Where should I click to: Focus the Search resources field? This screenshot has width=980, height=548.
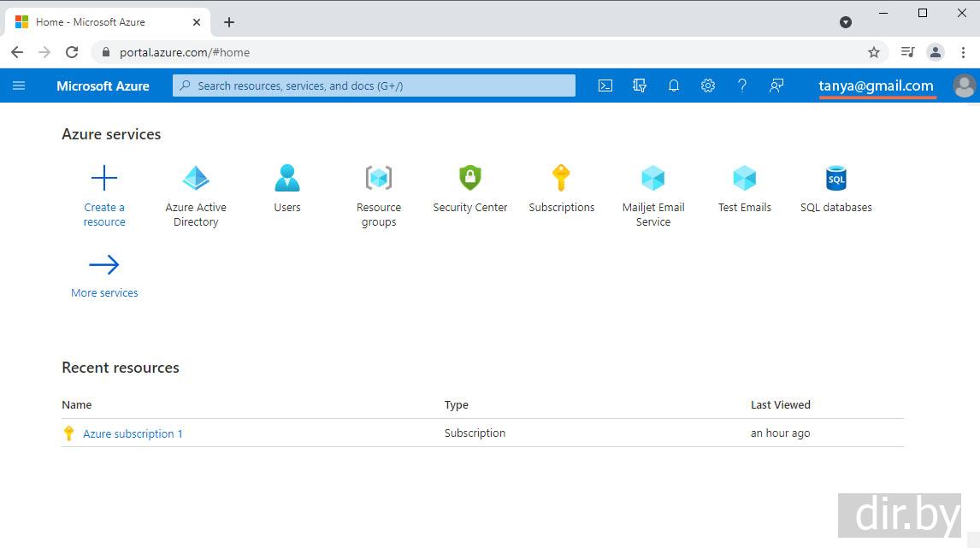tap(374, 85)
